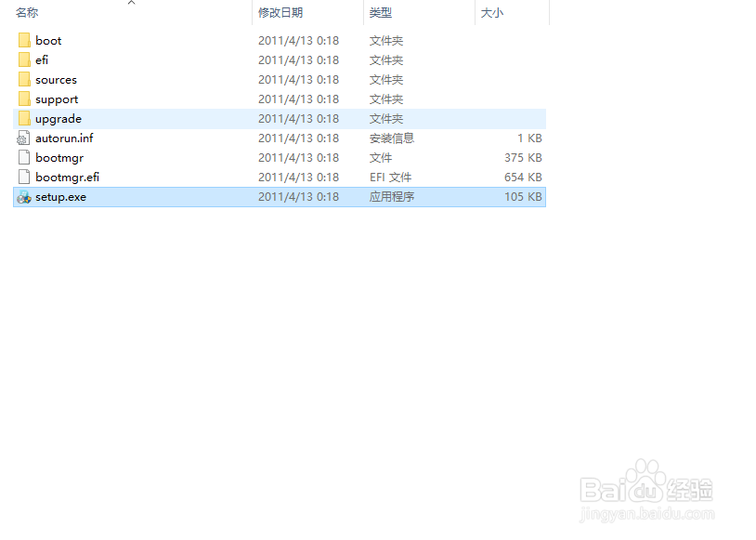This screenshot has width=756, height=540.
Task: Click the bootmgr file icon
Action: [x=22, y=157]
